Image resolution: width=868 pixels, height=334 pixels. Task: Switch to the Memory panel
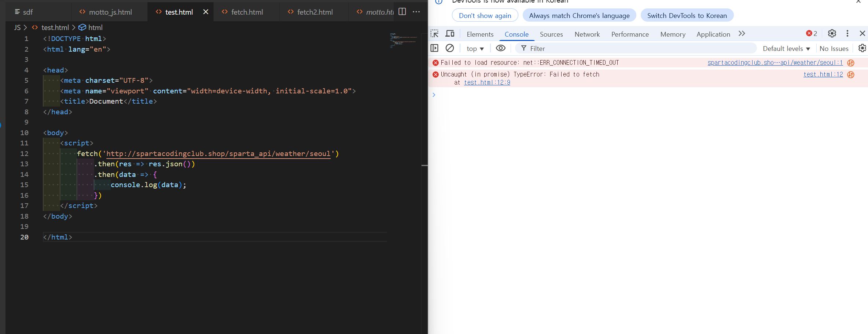pyautogui.click(x=673, y=34)
